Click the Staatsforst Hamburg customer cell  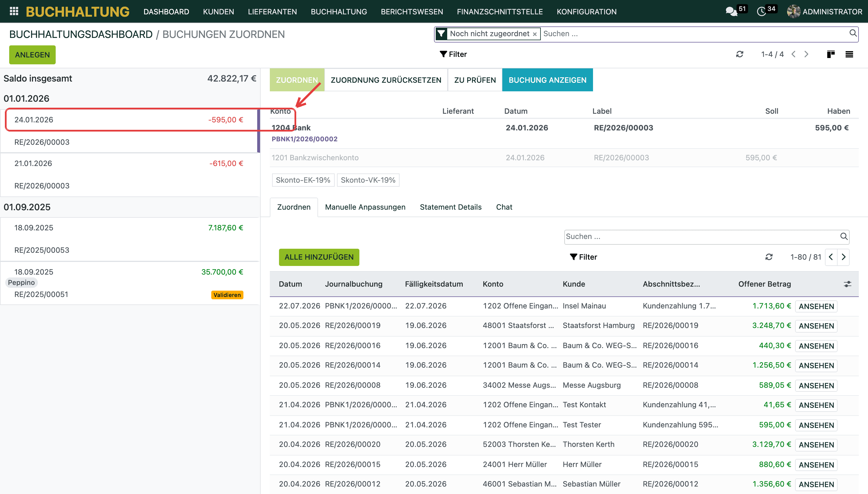point(599,325)
